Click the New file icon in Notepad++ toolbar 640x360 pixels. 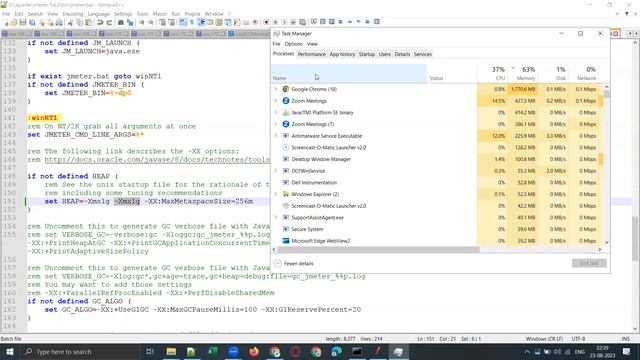[6, 22]
